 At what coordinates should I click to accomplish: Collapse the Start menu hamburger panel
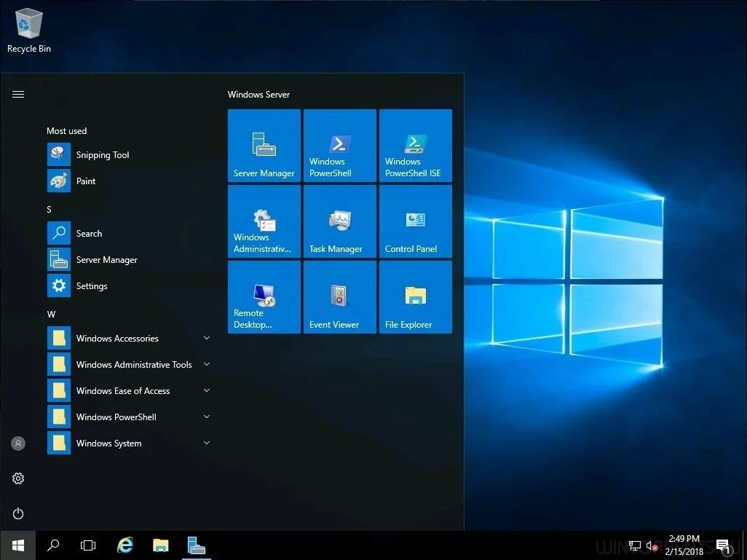click(x=17, y=94)
